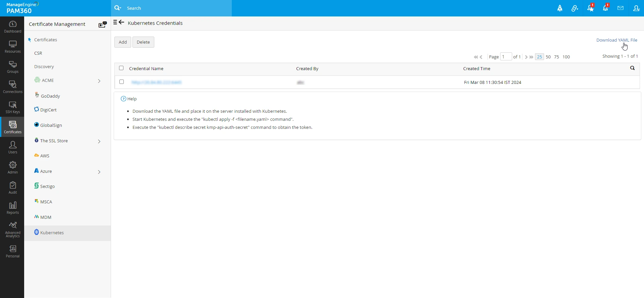Click the Add button
The height and width of the screenshot is (298, 644).
coord(123,42)
